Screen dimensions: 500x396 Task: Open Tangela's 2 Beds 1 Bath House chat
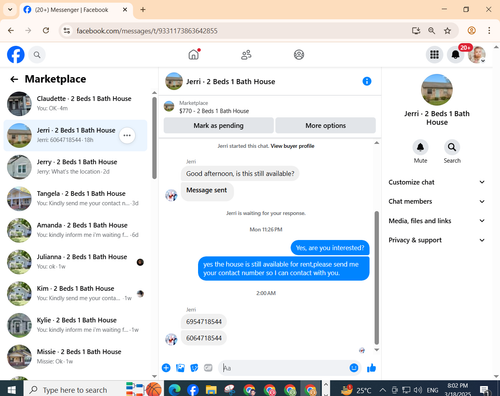pos(75,199)
